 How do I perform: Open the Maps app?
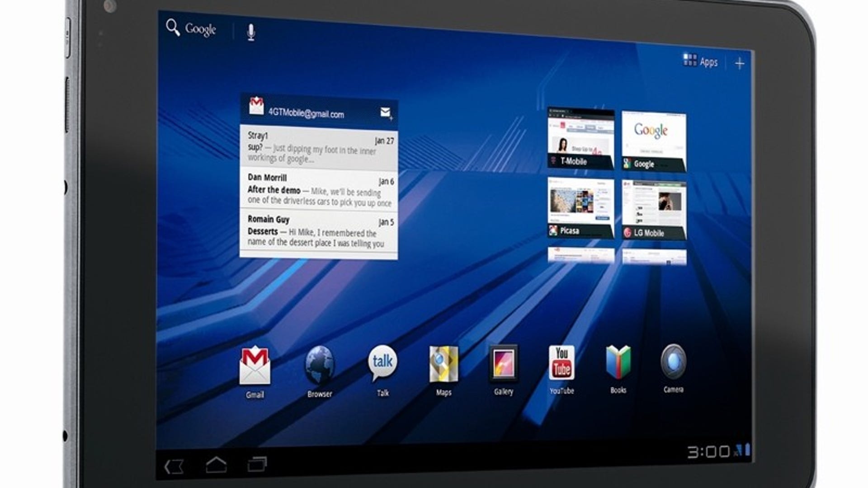[443, 364]
